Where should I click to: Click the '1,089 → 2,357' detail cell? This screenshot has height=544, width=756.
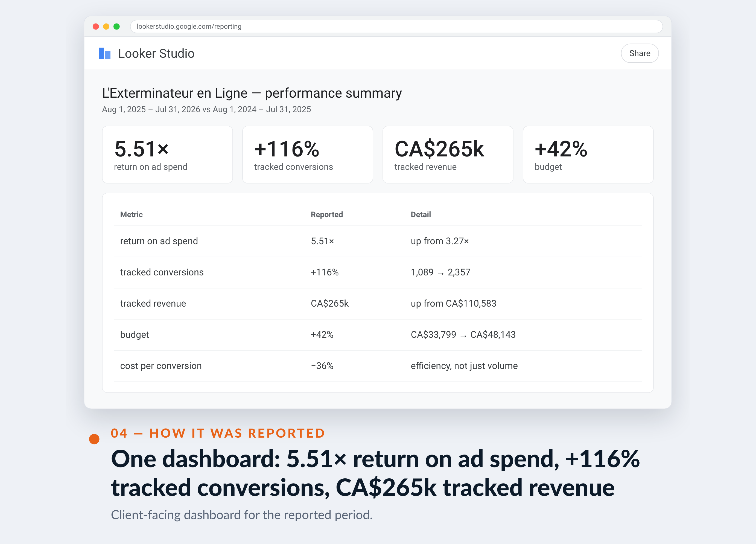coord(440,272)
